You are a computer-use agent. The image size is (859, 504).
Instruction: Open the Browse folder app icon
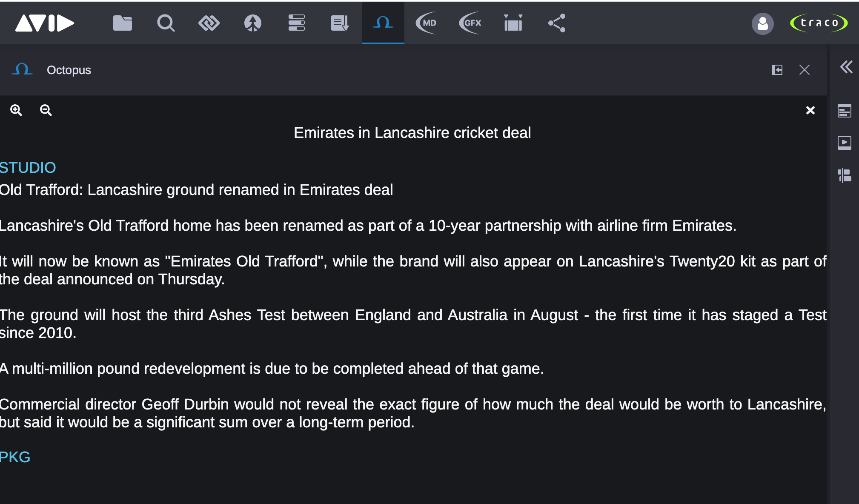click(123, 23)
